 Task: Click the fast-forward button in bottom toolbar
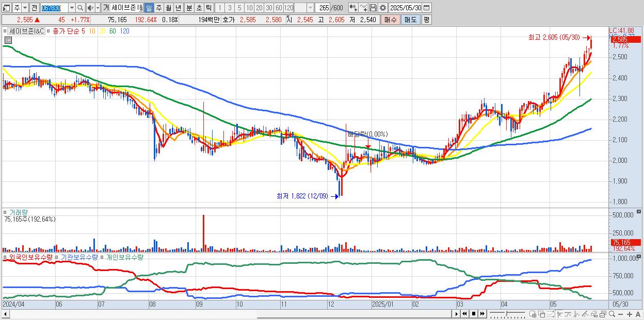482,314
